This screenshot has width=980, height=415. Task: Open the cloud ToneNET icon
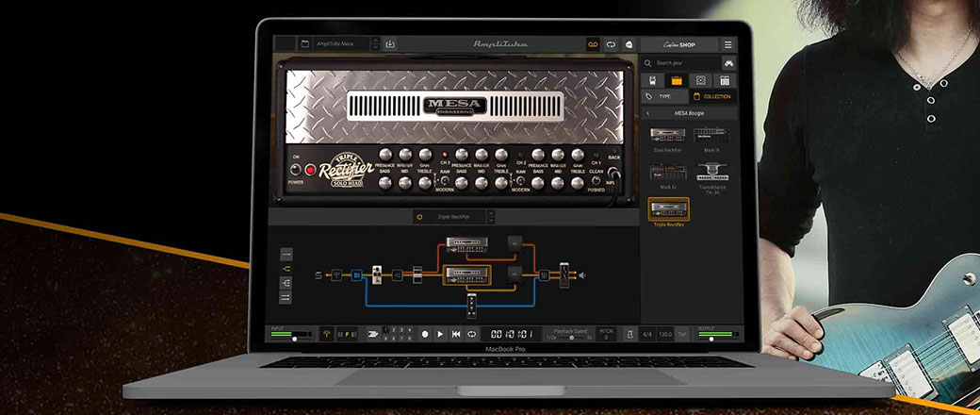[629, 43]
